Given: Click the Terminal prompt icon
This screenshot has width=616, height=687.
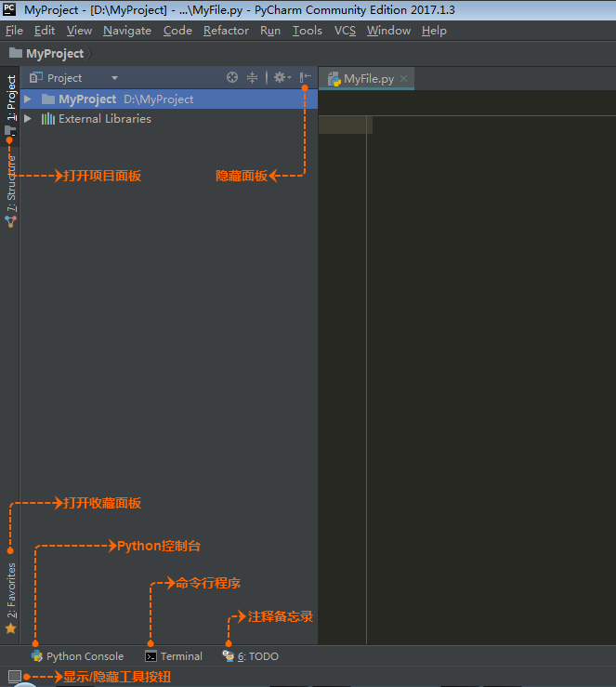Looking at the screenshot, I should pos(151,656).
